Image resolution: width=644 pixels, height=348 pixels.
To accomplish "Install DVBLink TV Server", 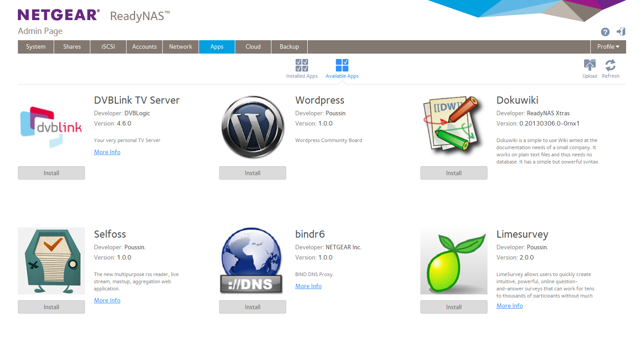I will tap(51, 173).
